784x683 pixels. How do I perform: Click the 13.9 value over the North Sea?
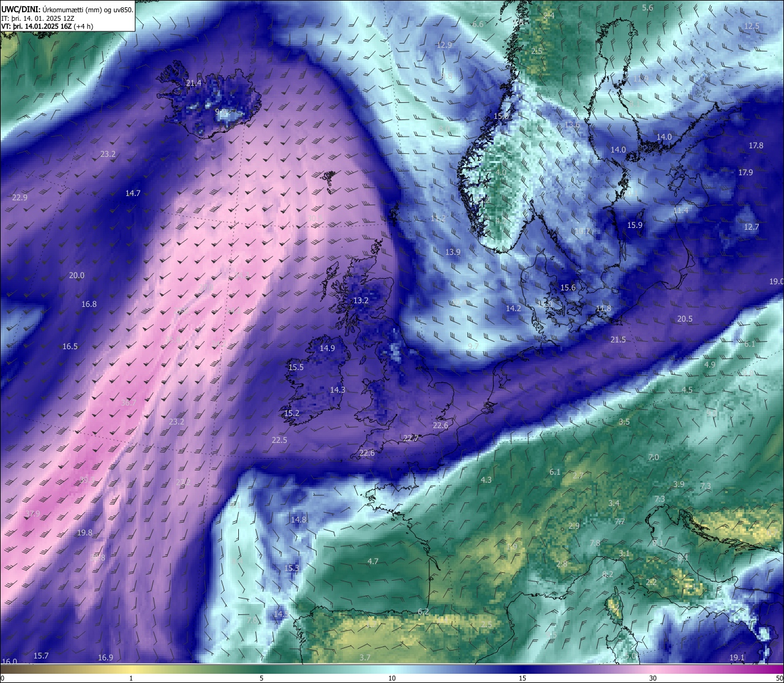(453, 252)
